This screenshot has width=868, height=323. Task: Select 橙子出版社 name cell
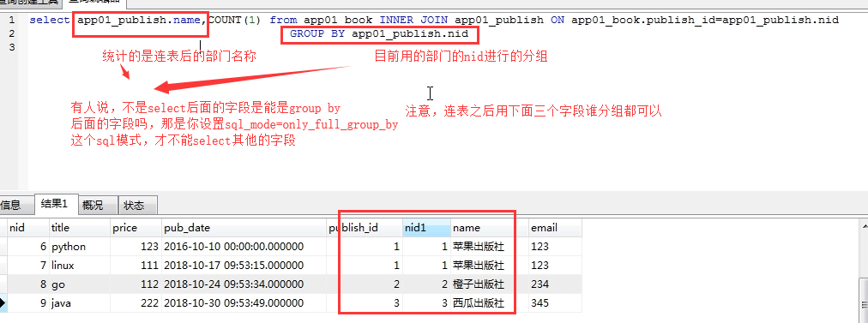(x=490, y=284)
